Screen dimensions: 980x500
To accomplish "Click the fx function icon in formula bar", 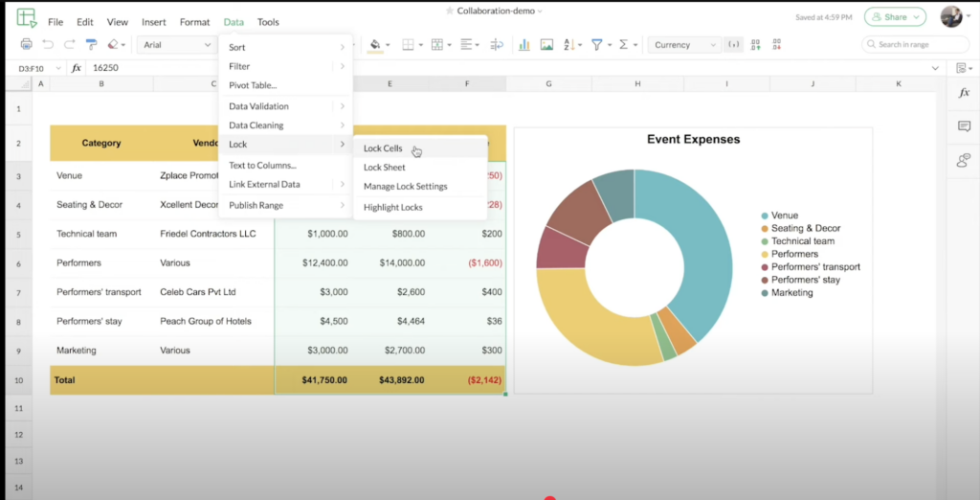I will tap(77, 68).
